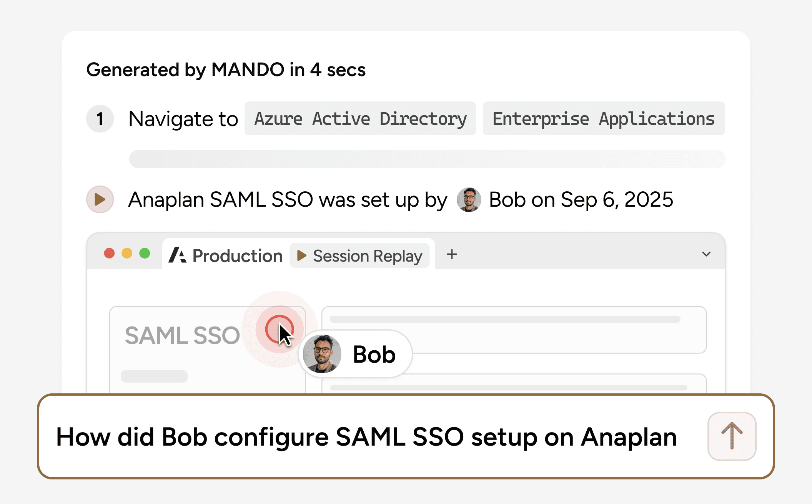The width and height of the screenshot is (812, 504).
Task: Click Bob's avatar in the summary line
Action: pos(469,200)
